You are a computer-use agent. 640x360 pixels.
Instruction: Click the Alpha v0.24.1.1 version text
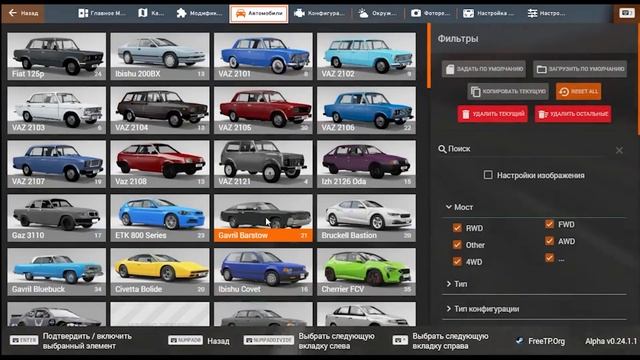pyautogui.click(x=611, y=341)
